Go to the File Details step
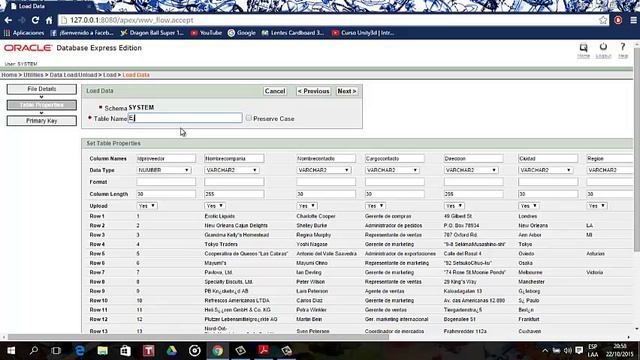Screen dimensions: 640x360 point(42,89)
